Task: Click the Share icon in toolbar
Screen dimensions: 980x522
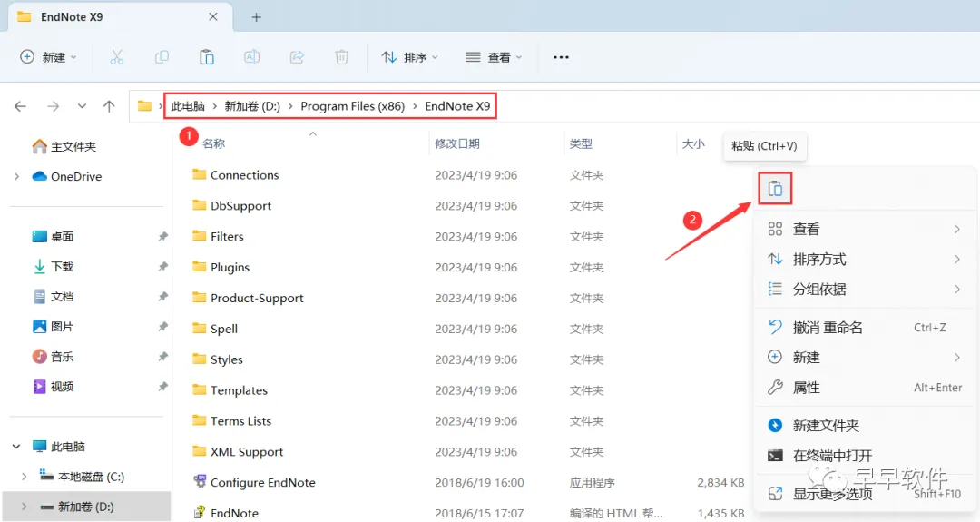Action: (297, 57)
